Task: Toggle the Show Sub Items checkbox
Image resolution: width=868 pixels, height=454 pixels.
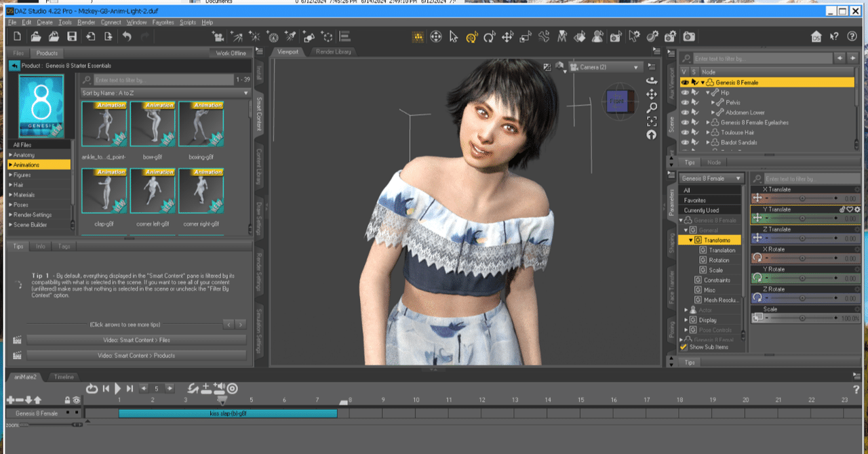Action: (x=684, y=347)
